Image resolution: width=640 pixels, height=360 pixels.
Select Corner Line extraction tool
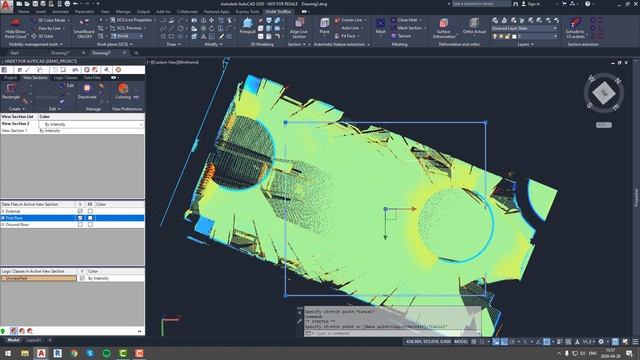point(350,20)
